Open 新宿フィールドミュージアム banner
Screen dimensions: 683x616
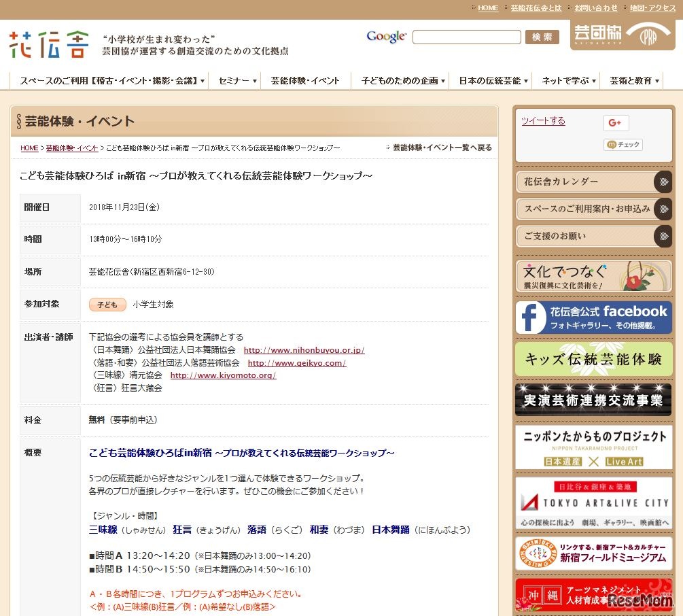click(594, 553)
